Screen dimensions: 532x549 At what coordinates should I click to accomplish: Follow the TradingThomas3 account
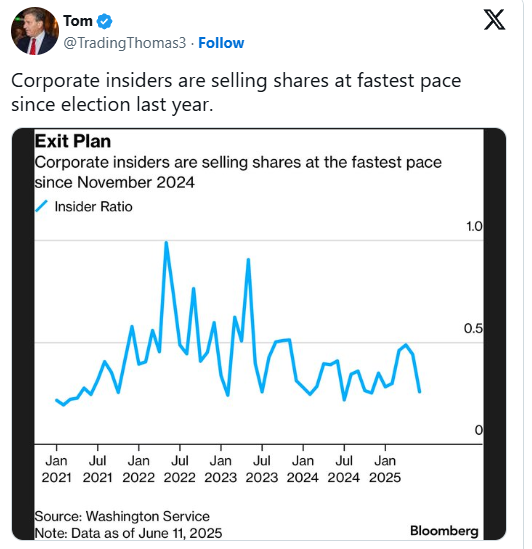[221, 43]
